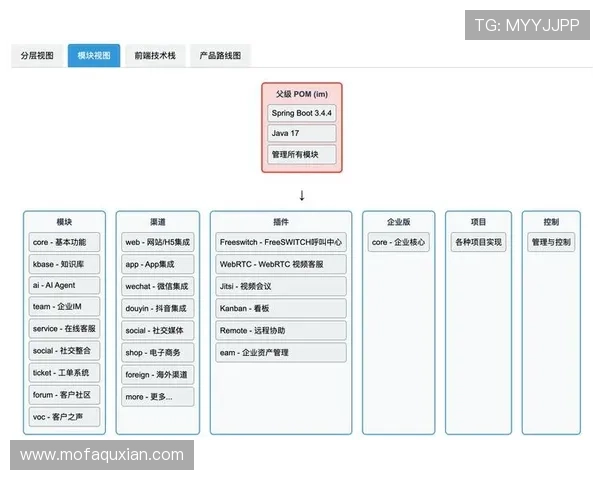Click 各种项目实现 project item
Screen dimensions: 600x480
click(478, 242)
